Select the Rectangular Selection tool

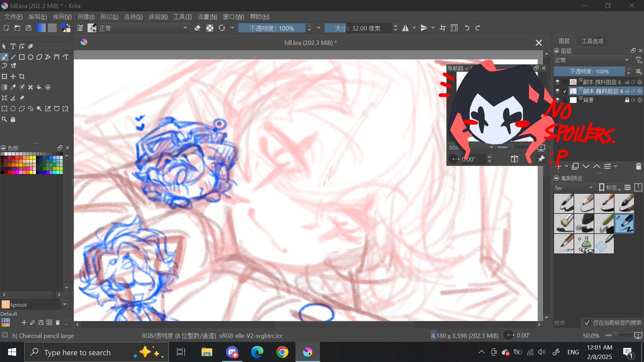pos(4,108)
